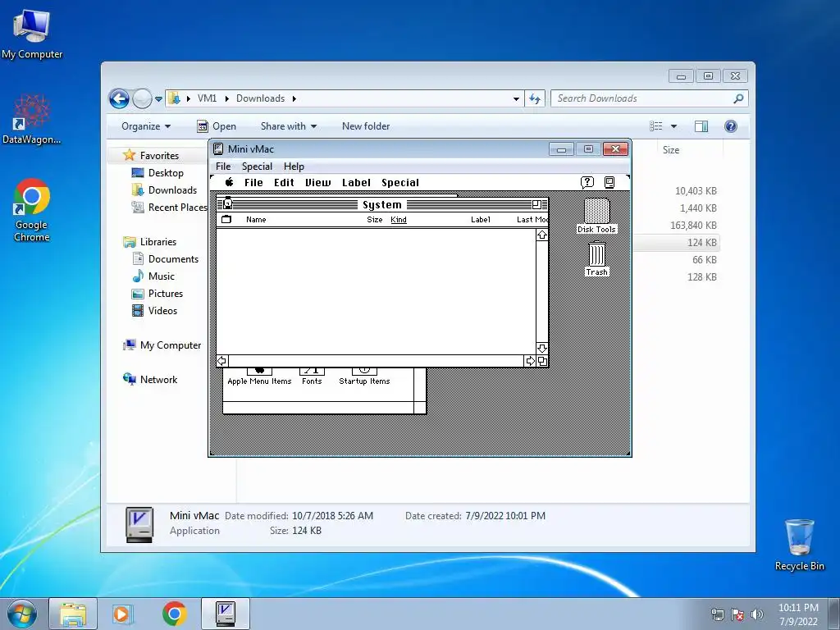Open the view options dropdown arrow
The width and height of the screenshot is (840, 630).
[674, 126]
